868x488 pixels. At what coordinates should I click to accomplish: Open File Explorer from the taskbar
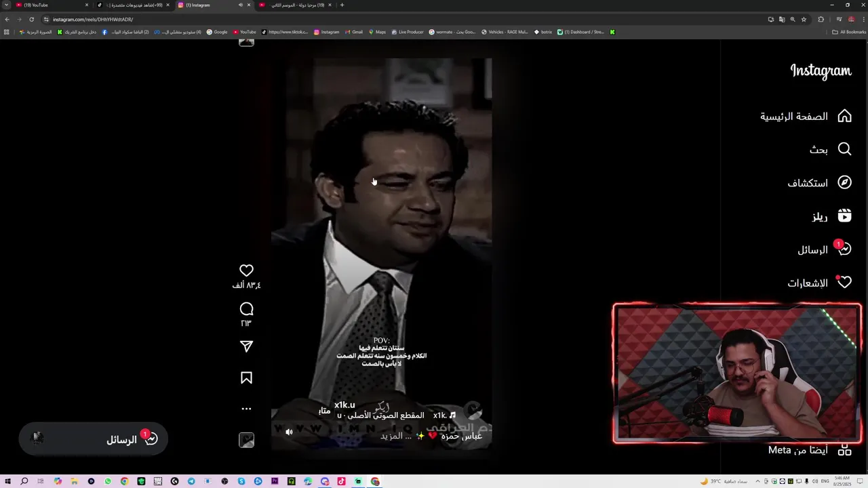75,481
